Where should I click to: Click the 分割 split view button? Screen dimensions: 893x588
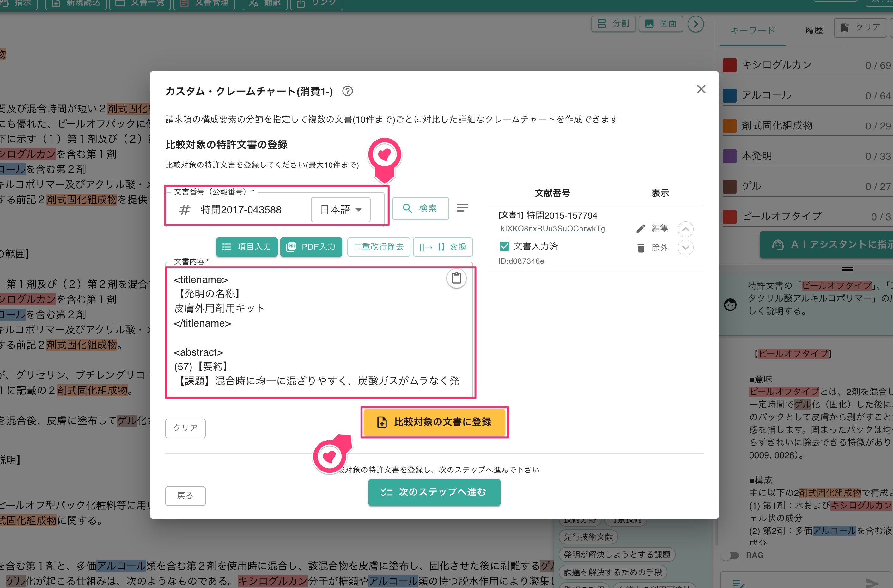[613, 24]
